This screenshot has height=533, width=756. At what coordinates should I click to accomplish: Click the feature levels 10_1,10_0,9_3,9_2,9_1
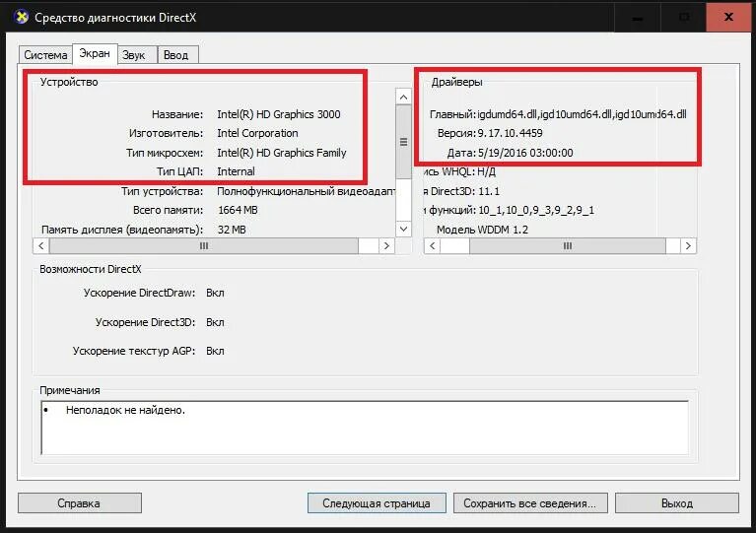pos(536,210)
